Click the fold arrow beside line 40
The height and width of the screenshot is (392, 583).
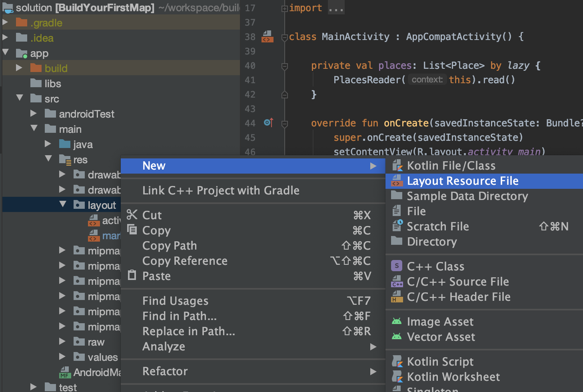pyautogui.click(x=284, y=65)
